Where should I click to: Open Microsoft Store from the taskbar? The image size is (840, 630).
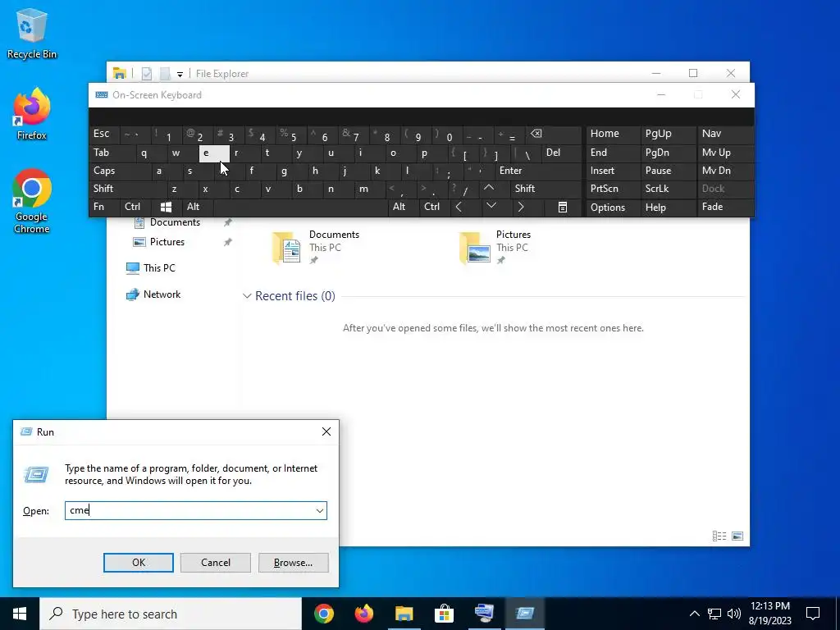[x=444, y=614]
